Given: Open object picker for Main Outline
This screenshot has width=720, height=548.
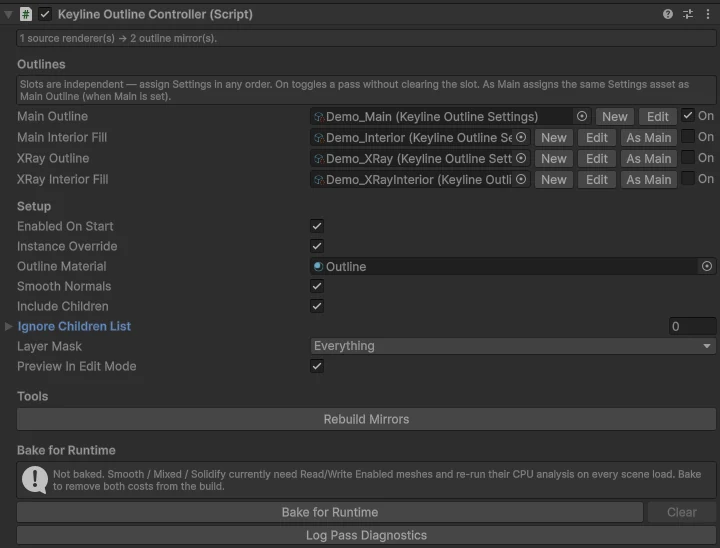Looking at the screenshot, I should (x=582, y=116).
